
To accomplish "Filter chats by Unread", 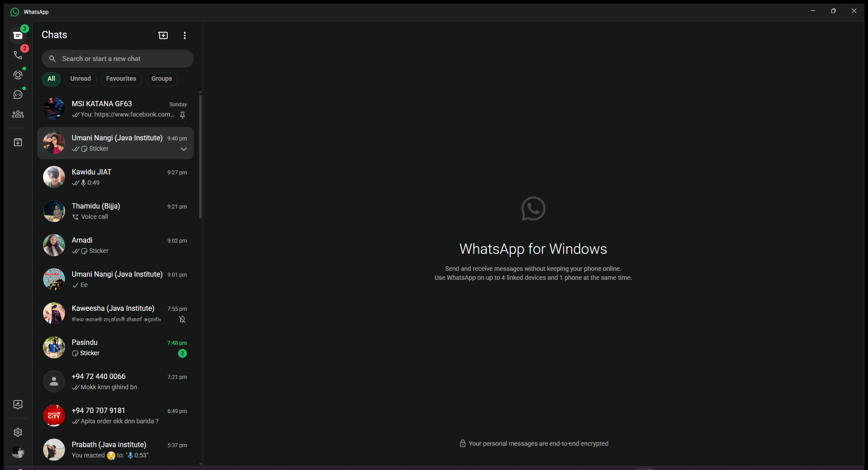I will pos(81,79).
